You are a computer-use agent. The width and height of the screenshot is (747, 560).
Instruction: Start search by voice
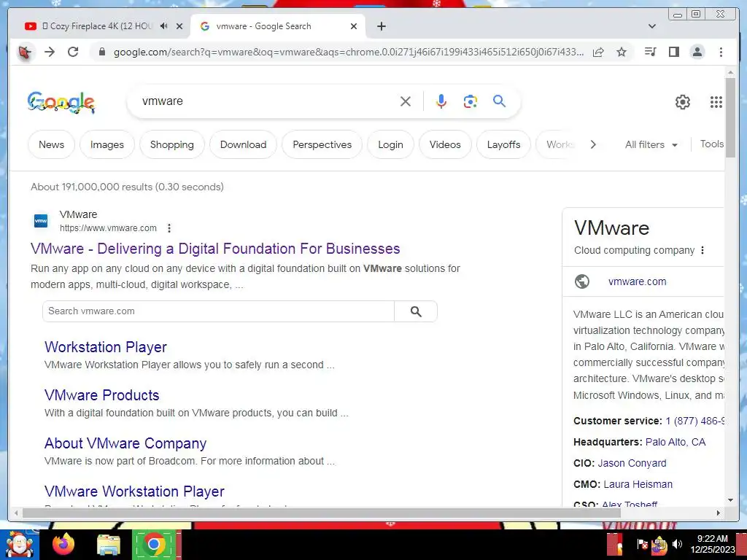tap(441, 101)
